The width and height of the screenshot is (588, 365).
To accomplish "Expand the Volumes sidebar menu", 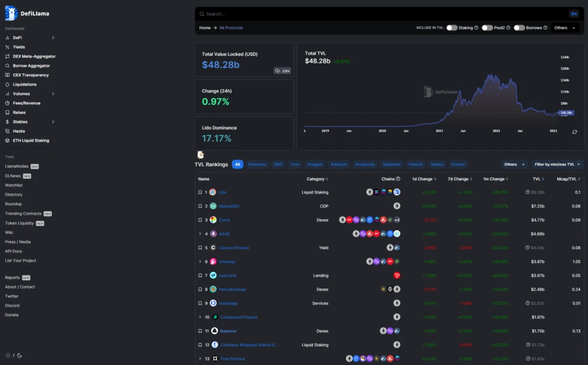I will (53, 94).
